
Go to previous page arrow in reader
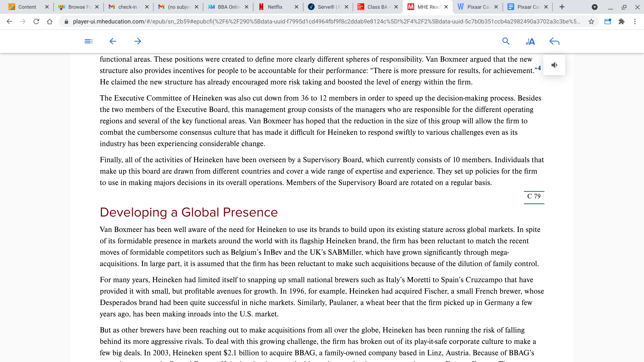click(113, 41)
